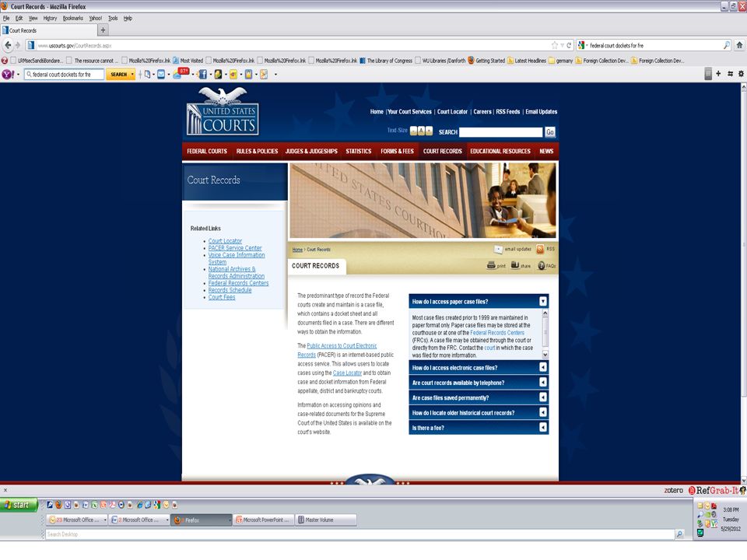Open the FORMS & FEES navigation tab

point(397,151)
